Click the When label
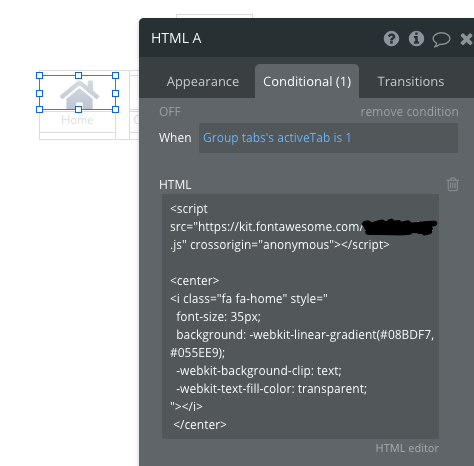474x466 pixels. tap(175, 138)
